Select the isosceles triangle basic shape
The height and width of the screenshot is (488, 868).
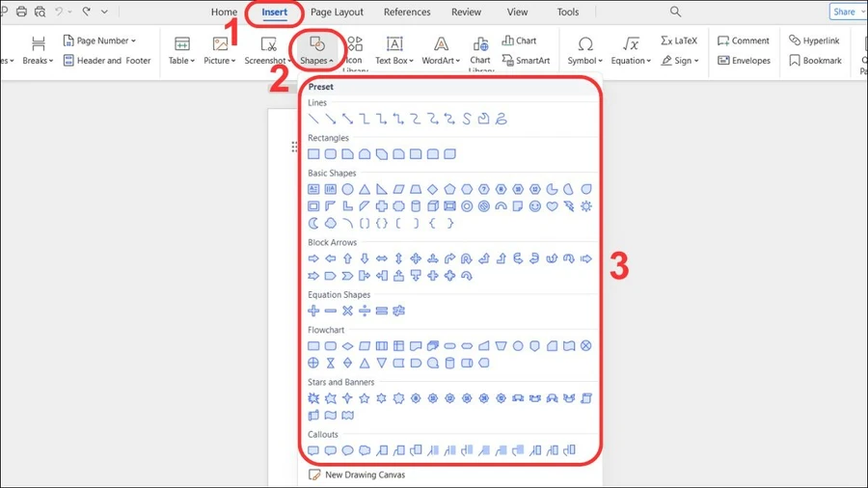click(x=365, y=189)
